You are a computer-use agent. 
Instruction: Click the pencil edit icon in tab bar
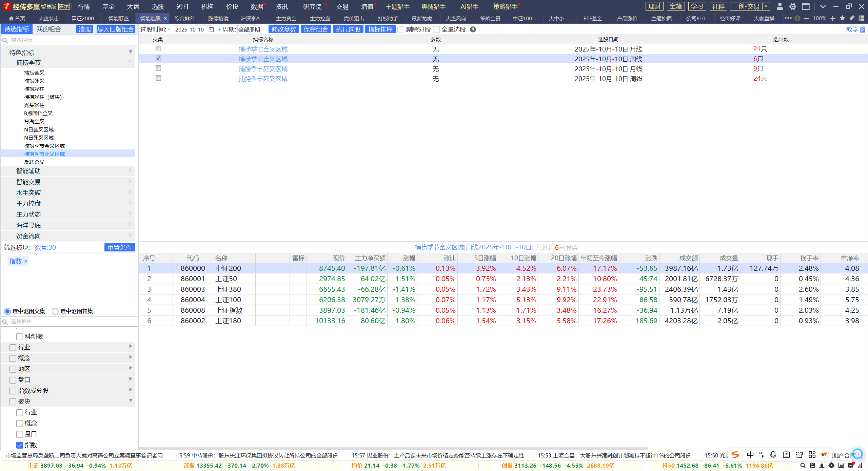click(x=852, y=18)
